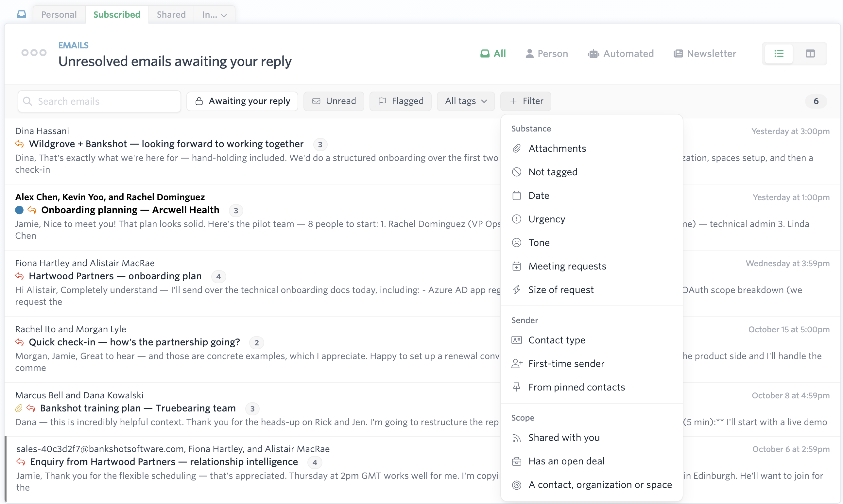Switch to list view layout icon
The height and width of the screenshot is (504, 843).
click(779, 54)
